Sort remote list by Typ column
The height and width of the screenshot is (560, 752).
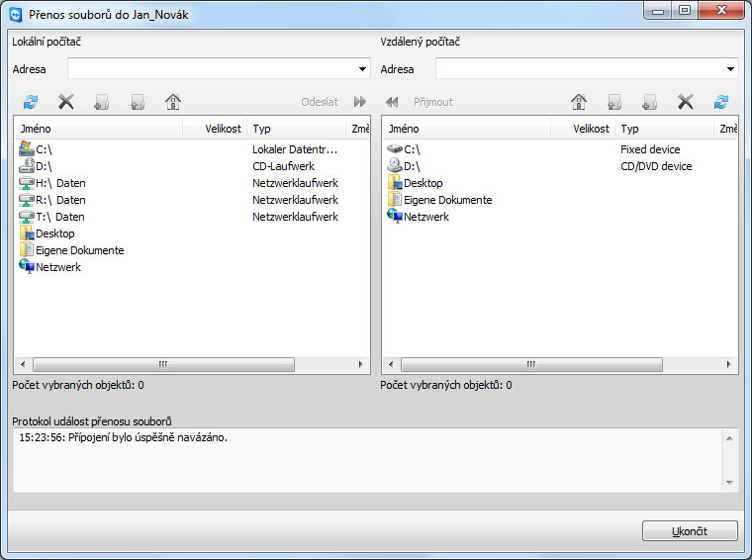click(x=664, y=129)
